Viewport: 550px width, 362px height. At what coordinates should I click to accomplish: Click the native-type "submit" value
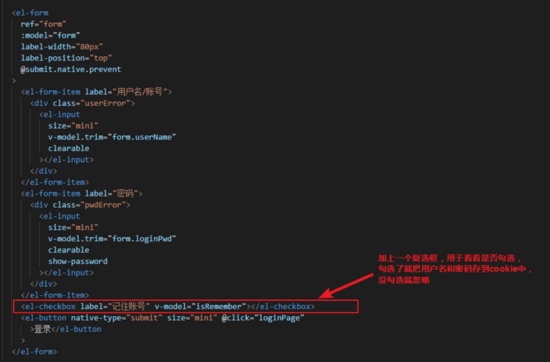click(x=144, y=318)
